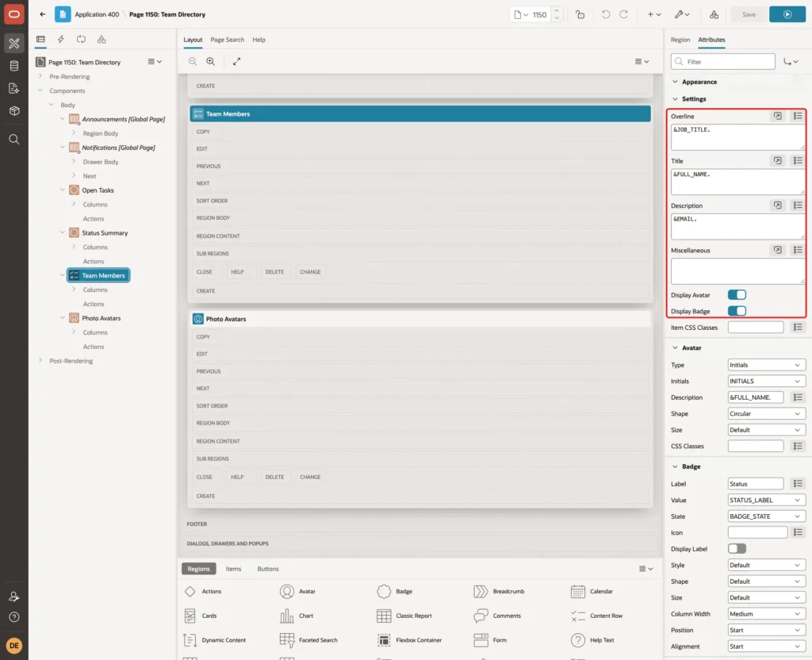Open code editor for Overline field
Image resolution: width=812 pixels, height=660 pixels.
778,116
